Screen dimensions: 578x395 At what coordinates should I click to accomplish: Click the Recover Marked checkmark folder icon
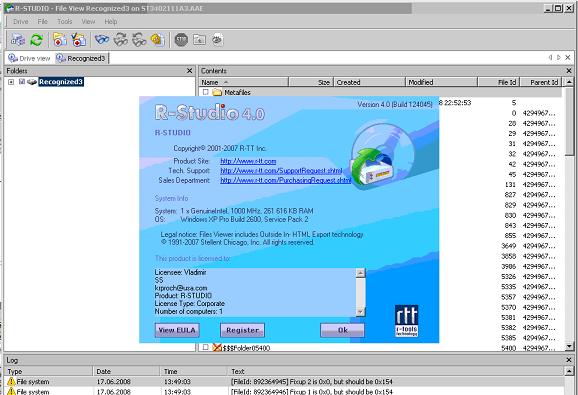[x=79, y=39]
